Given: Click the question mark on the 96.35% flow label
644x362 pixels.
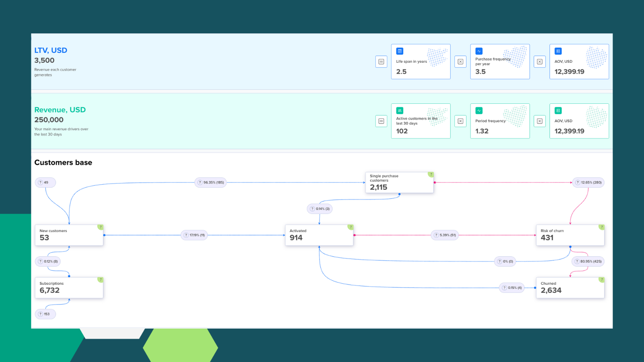Looking at the screenshot, I should [200, 182].
